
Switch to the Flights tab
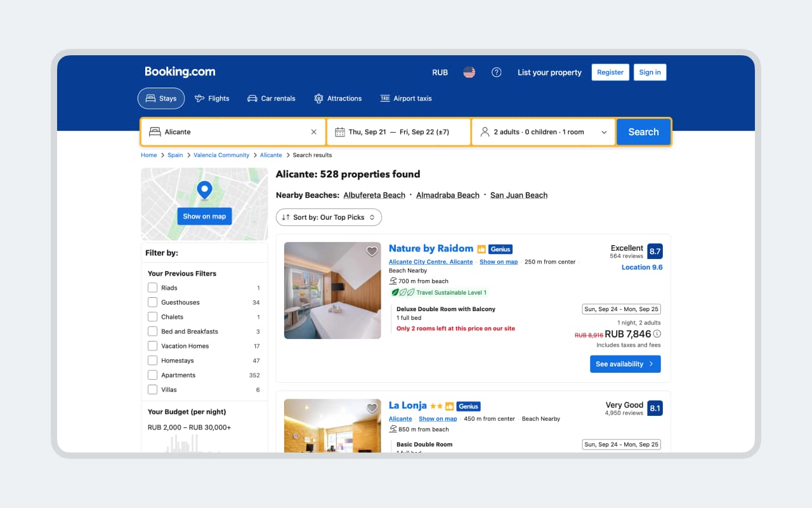tap(212, 98)
